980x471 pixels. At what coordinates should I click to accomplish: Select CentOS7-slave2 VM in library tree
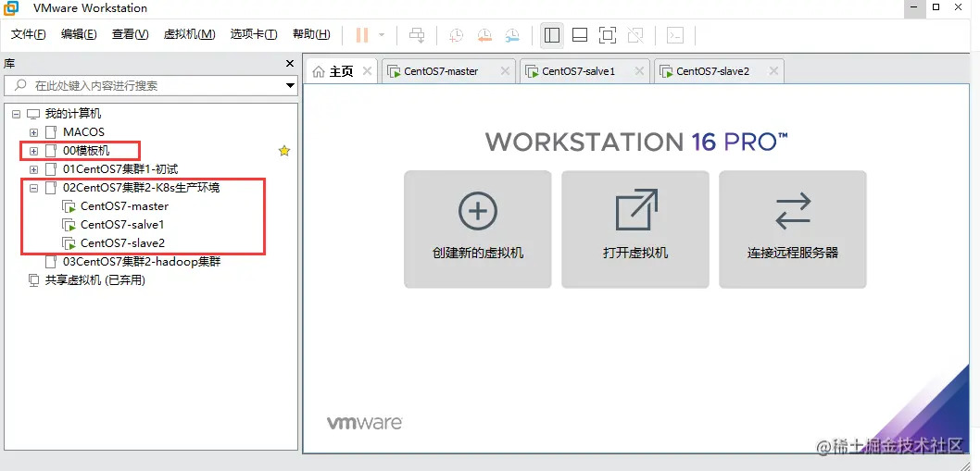[122, 242]
